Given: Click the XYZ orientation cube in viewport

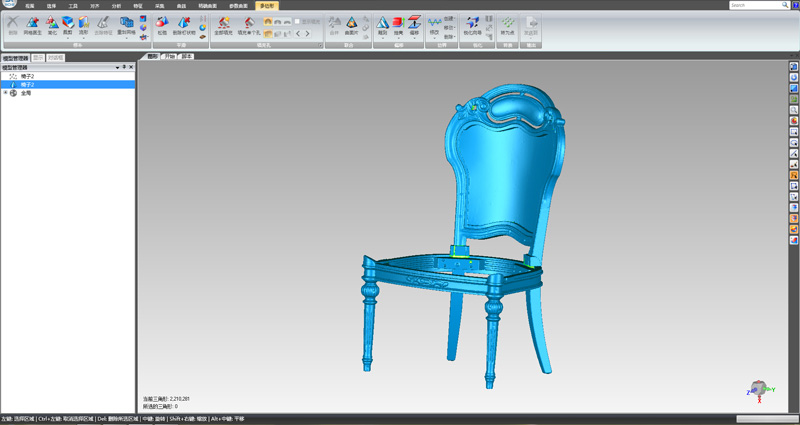Looking at the screenshot, I should point(758,387).
